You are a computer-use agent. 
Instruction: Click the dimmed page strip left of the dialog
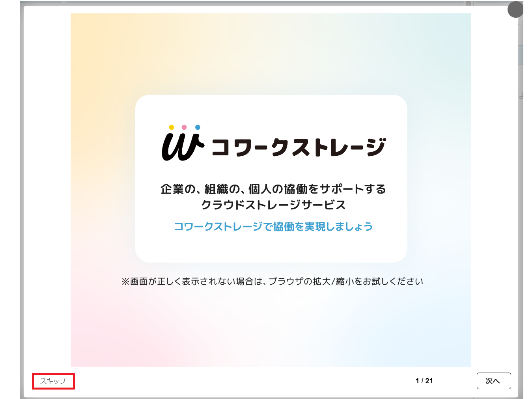coord(21,197)
